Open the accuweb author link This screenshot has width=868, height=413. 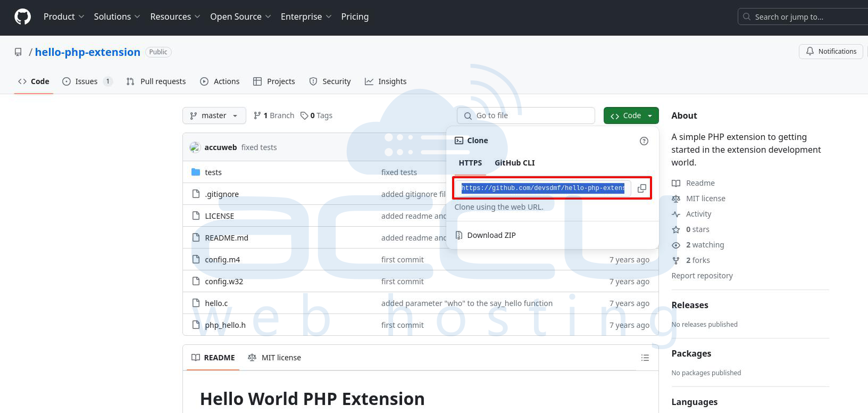click(x=221, y=147)
